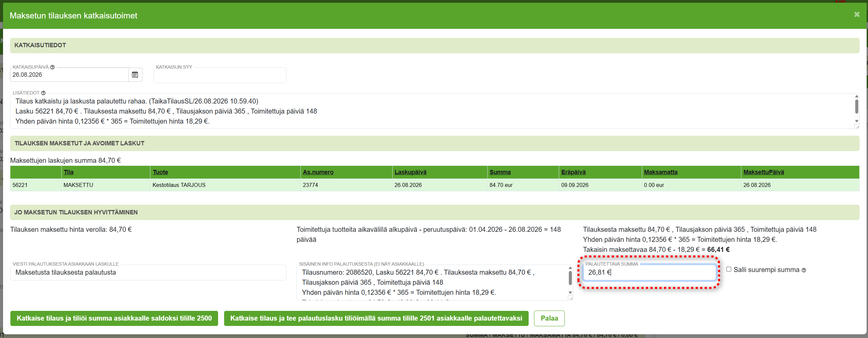
Task: Sort the table by As.numero column
Action: coord(318,172)
